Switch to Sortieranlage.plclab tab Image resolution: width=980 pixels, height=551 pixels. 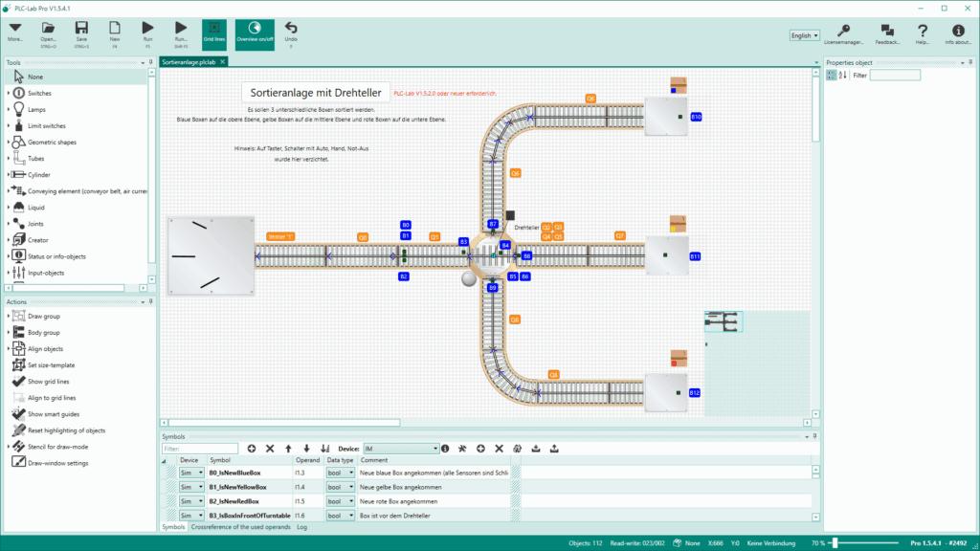click(189, 62)
